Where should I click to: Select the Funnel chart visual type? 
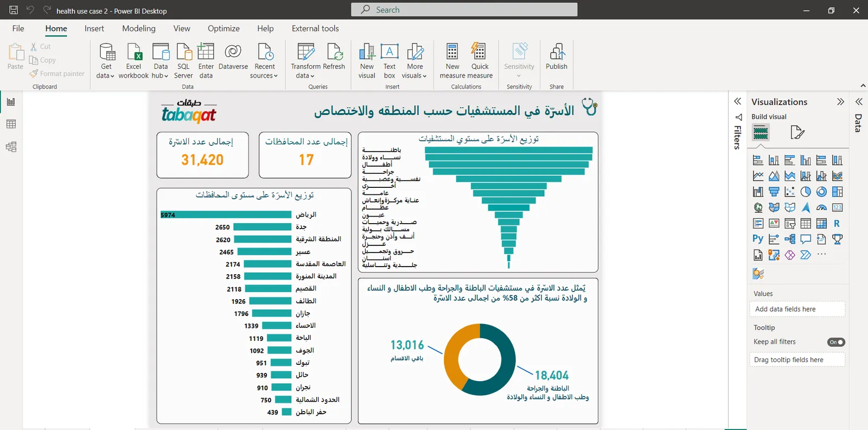coord(774,192)
